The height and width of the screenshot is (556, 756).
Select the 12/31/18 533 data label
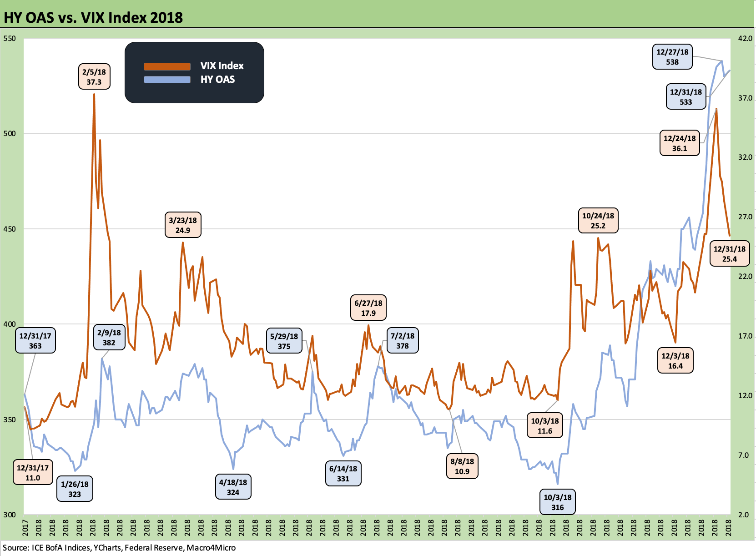tap(686, 97)
